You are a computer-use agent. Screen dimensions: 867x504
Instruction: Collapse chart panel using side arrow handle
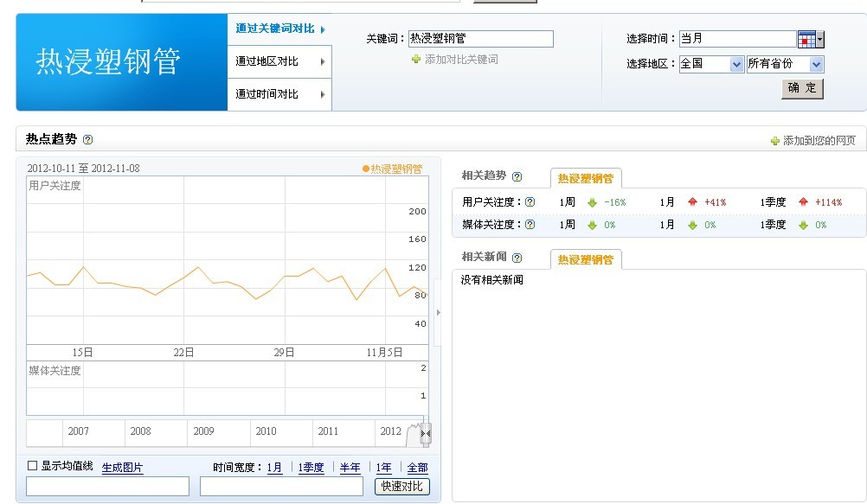(x=439, y=312)
